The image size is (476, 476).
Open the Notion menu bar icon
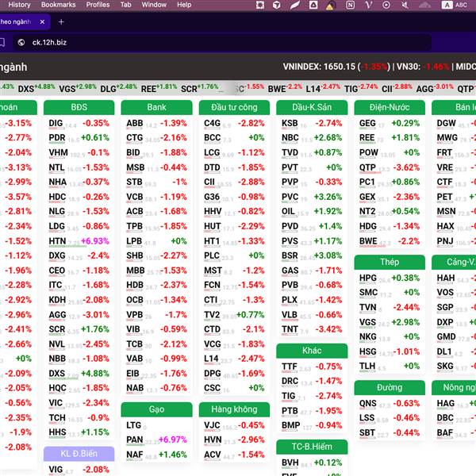(350, 5)
